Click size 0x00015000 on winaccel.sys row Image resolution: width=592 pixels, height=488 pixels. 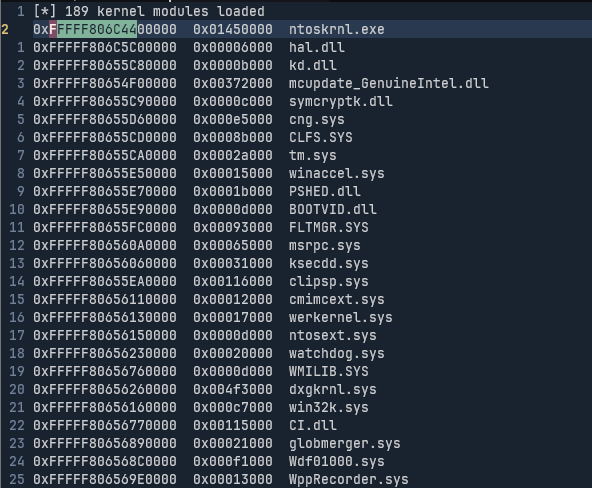[x=233, y=173]
